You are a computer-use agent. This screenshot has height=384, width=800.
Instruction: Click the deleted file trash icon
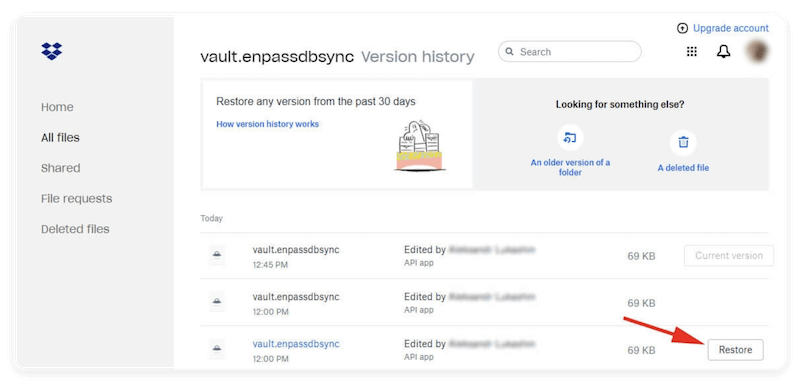tap(683, 142)
